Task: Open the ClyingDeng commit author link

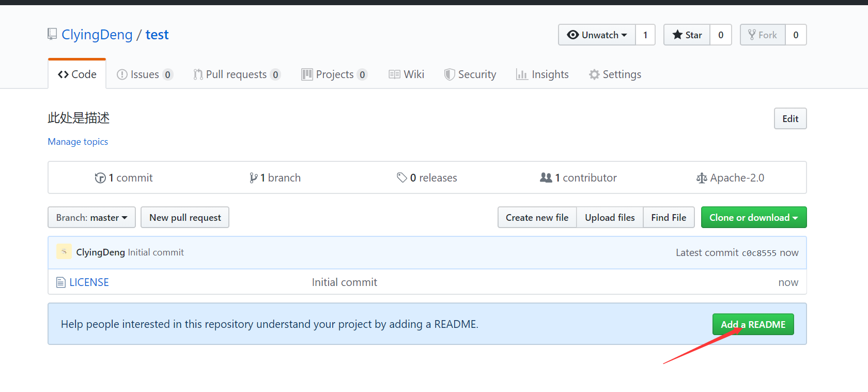Action: [101, 252]
